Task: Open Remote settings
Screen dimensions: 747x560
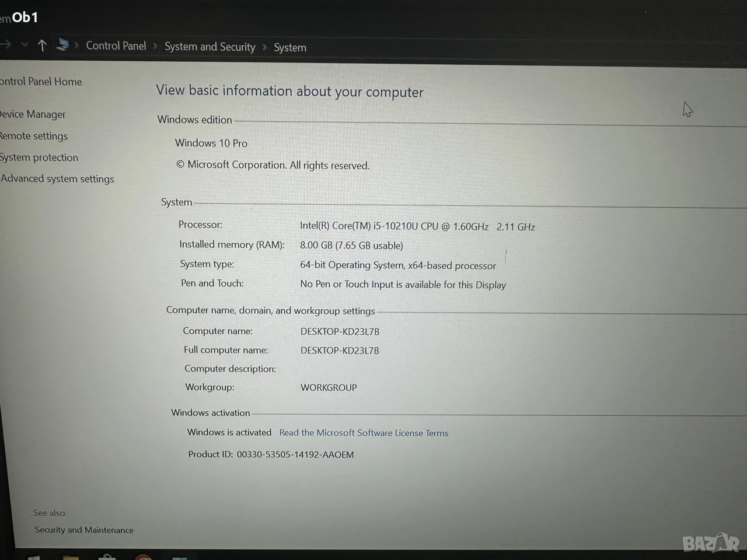Action: point(34,136)
